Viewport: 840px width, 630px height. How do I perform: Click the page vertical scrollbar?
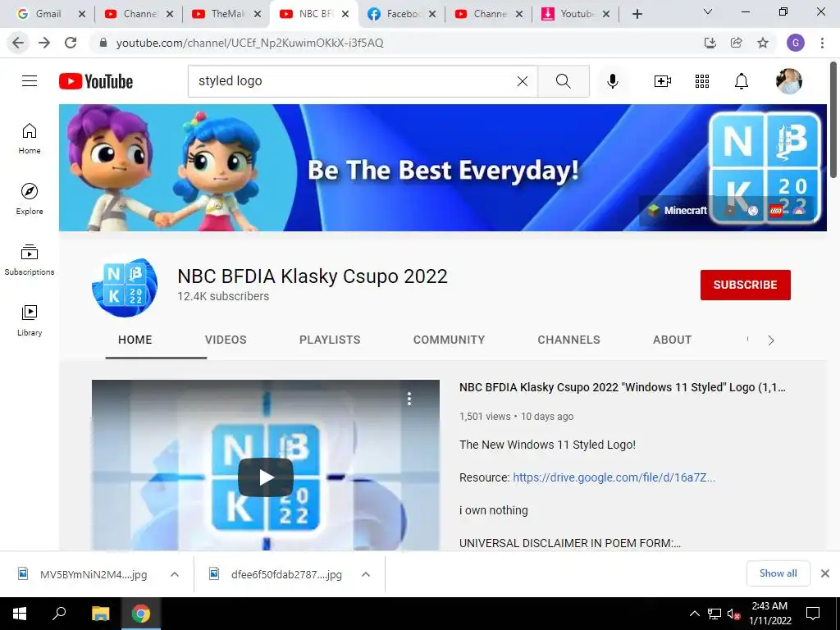pos(833,121)
